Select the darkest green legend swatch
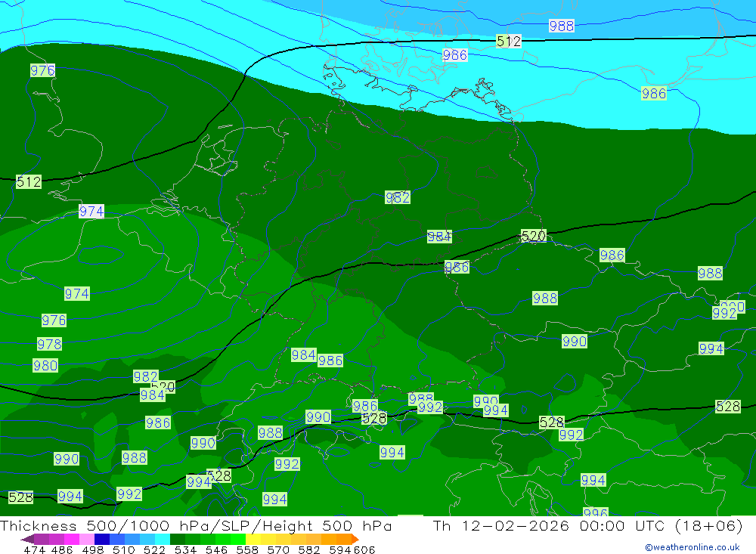756x554 pixels. pos(178,539)
